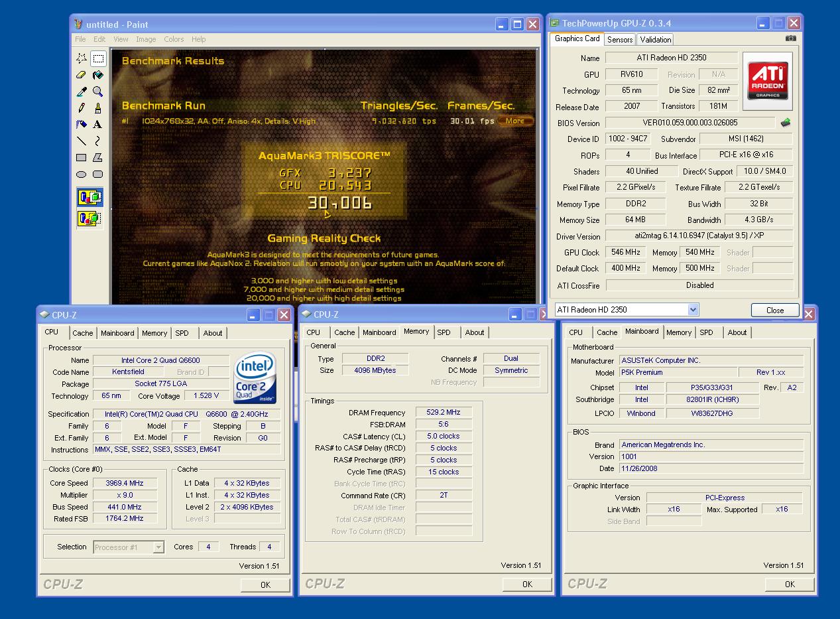Click the GPU Clock 546 MHz field
This screenshot has height=619, width=840.
tap(625, 252)
